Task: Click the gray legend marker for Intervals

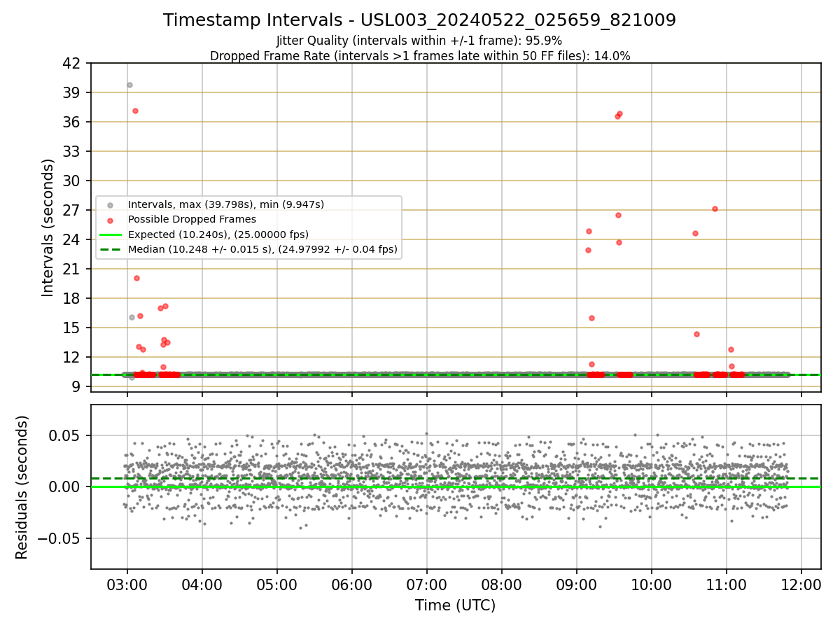Action: [x=110, y=205]
